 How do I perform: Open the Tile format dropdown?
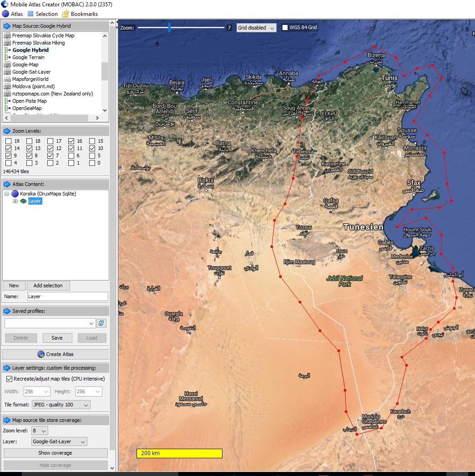61,405
